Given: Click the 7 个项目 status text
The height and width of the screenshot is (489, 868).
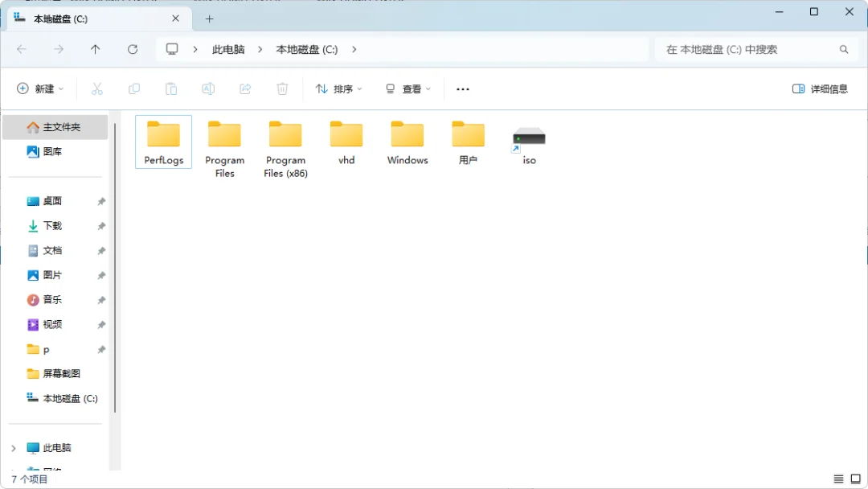Looking at the screenshot, I should coord(30,479).
